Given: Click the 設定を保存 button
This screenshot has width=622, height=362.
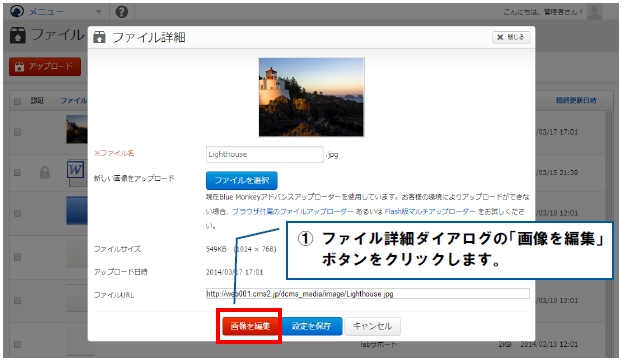Looking at the screenshot, I should [x=311, y=326].
